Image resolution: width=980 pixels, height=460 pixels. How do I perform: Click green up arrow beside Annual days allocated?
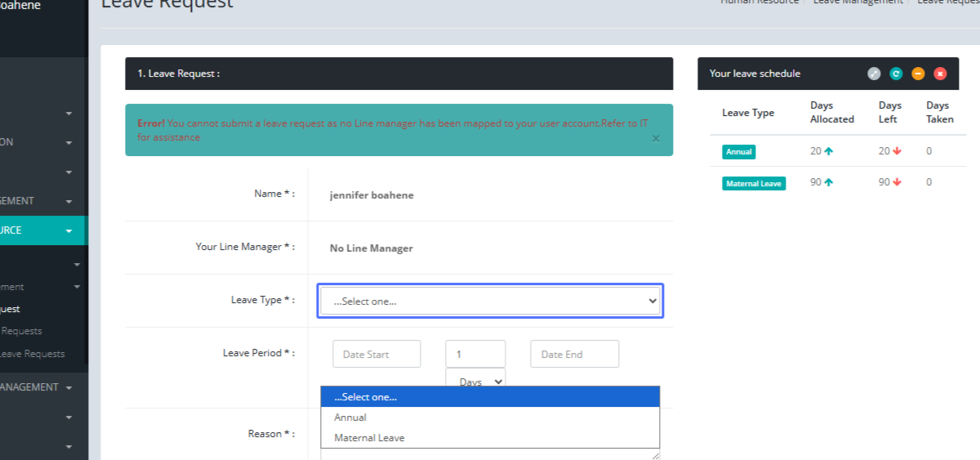click(829, 151)
